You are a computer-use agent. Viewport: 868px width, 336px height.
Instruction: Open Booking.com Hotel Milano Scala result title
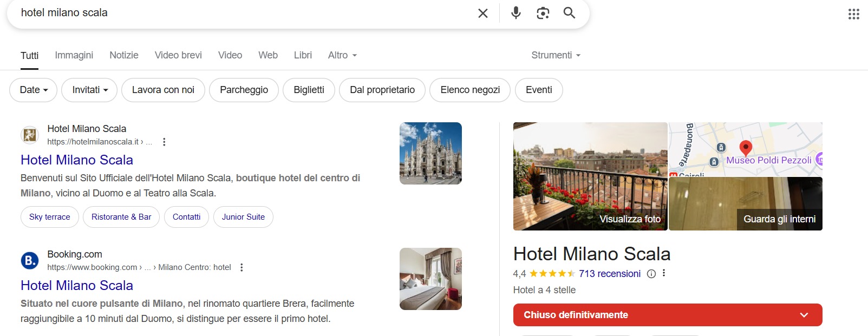click(77, 286)
